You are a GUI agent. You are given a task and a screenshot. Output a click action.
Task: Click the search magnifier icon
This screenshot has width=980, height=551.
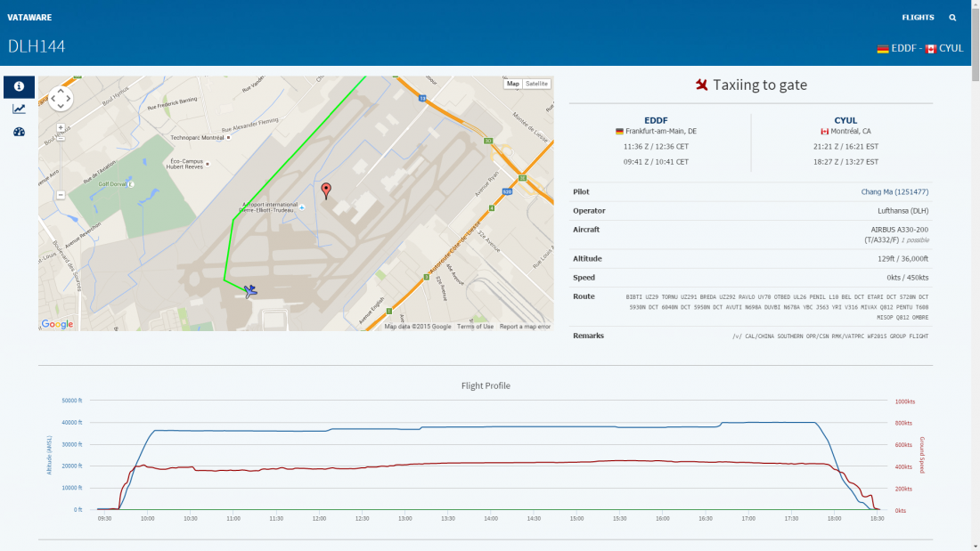point(952,18)
